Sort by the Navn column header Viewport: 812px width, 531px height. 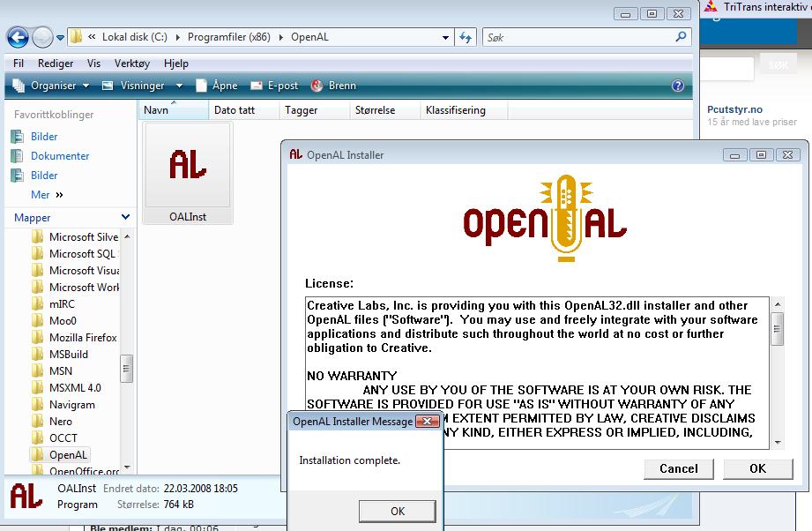pos(174,110)
